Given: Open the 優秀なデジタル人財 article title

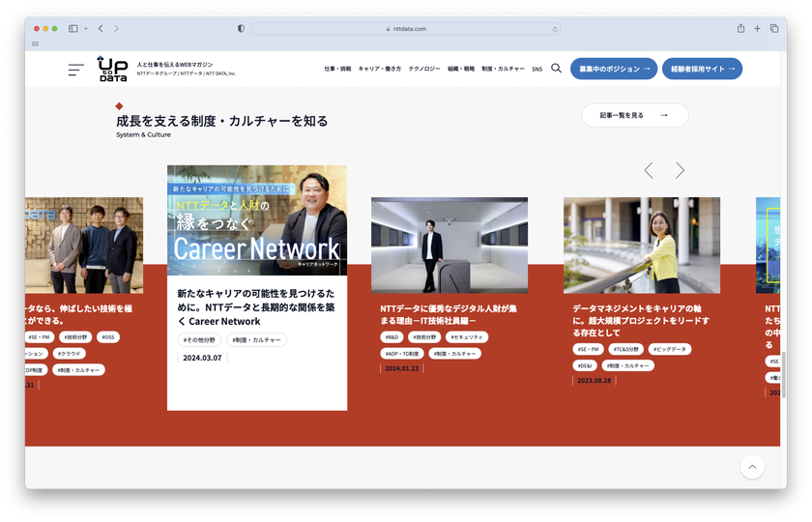Looking at the screenshot, I should [449, 314].
